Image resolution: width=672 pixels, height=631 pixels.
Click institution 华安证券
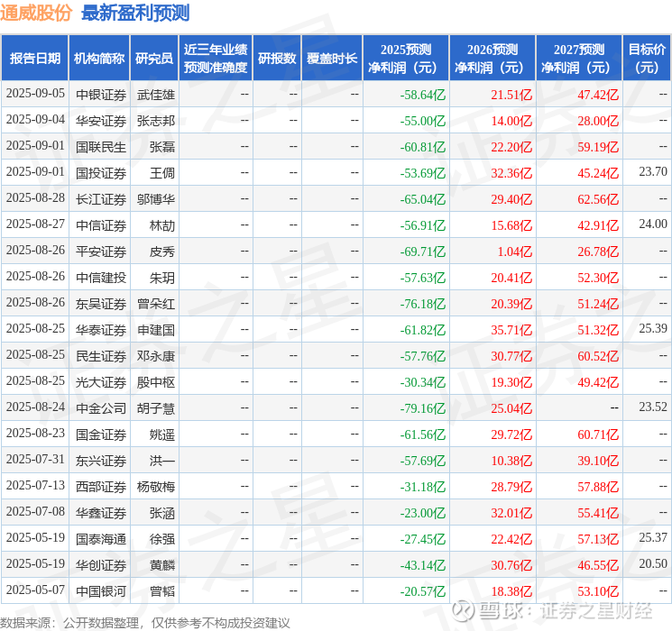point(101,121)
